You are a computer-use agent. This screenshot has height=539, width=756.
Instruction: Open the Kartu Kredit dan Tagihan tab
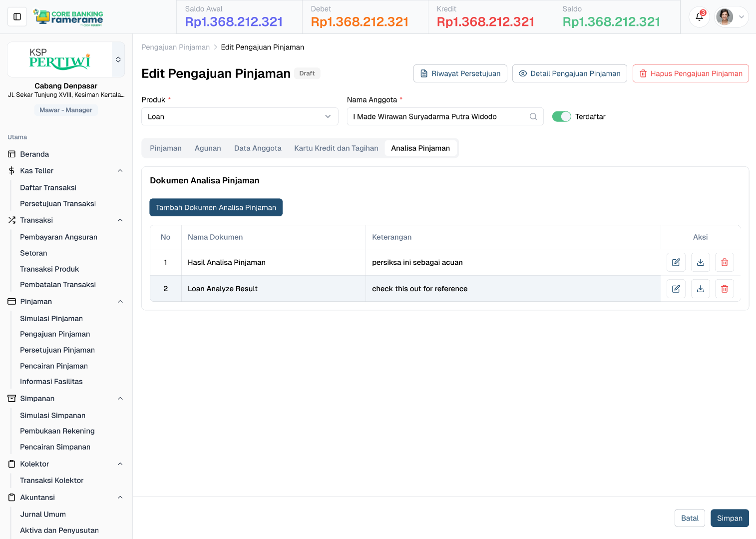pyautogui.click(x=336, y=148)
